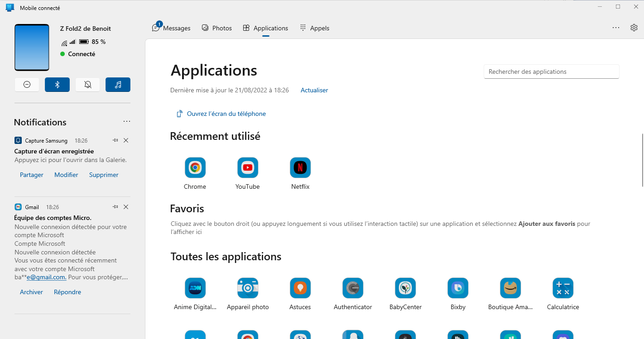Launch the Calculatrice app

point(563,288)
